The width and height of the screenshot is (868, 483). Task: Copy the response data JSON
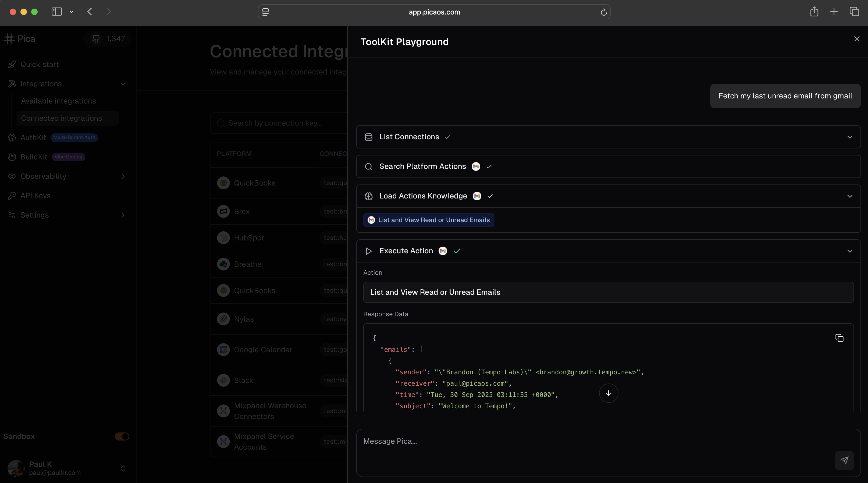(x=839, y=338)
